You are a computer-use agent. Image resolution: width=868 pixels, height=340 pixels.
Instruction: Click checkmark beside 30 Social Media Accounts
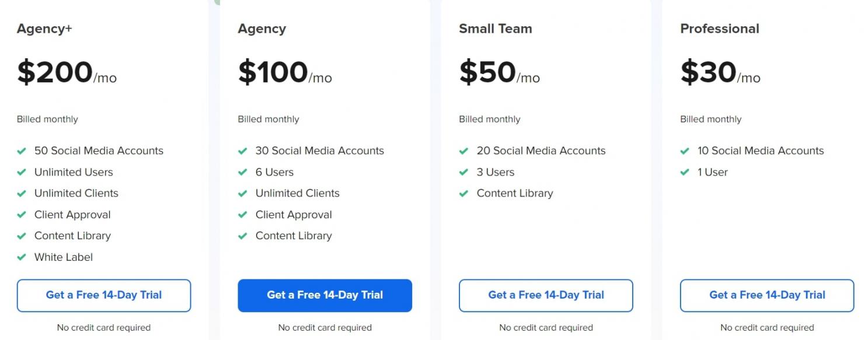click(243, 151)
